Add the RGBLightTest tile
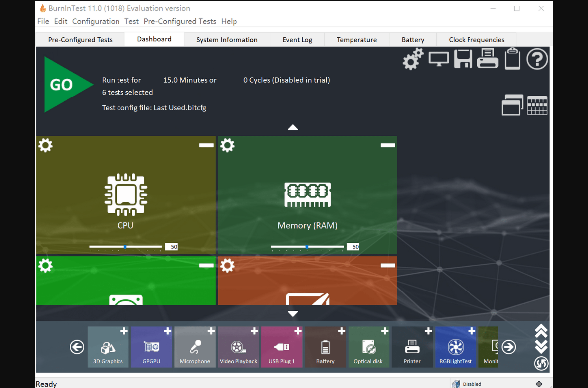This screenshot has height=388, width=588. point(472,331)
